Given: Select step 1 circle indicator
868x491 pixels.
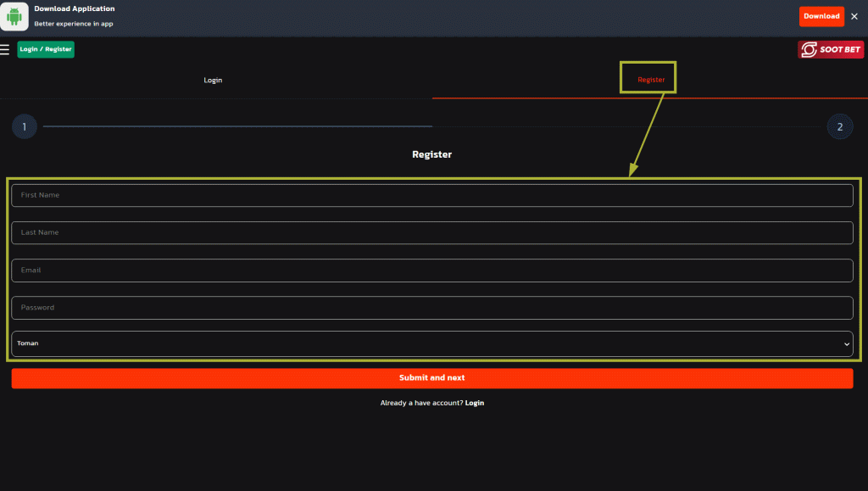Looking at the screenshot, I should [x=25, y=127].
